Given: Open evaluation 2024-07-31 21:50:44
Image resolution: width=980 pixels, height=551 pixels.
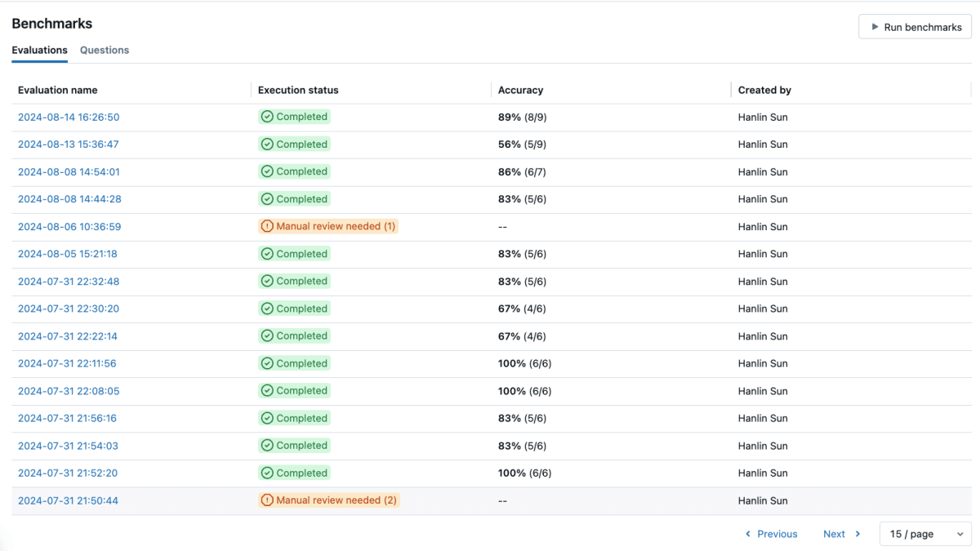Looking at the screenshot, I should 68,500.
